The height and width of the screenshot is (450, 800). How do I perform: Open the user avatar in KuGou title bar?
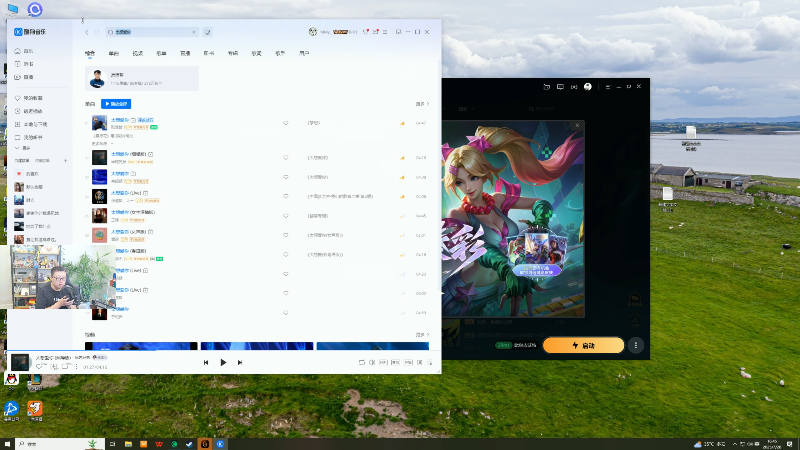click(313, 32)
